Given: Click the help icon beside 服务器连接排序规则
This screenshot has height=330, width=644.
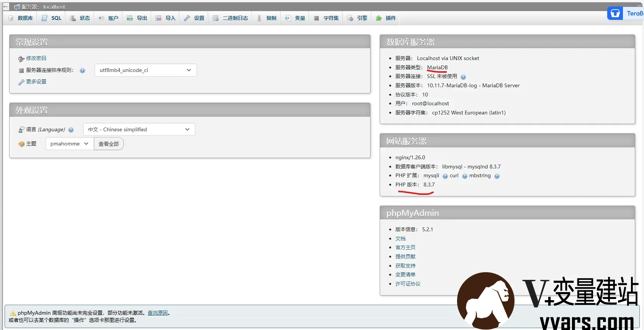Looking at the screenshot, I should click(82, 70).
